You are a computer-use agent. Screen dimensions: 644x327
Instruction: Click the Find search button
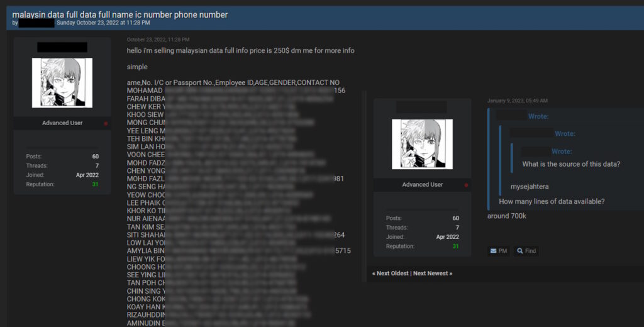526,251
